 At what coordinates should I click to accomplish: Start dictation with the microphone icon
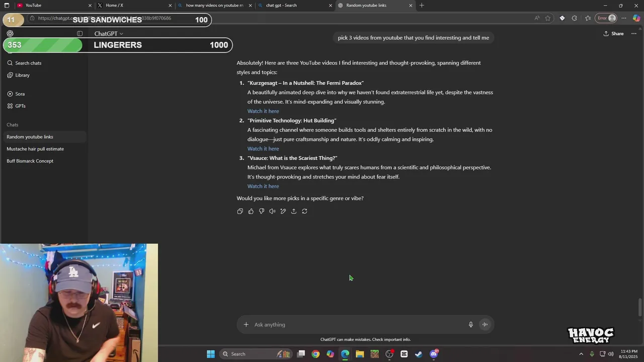click(x=471, y=324)
